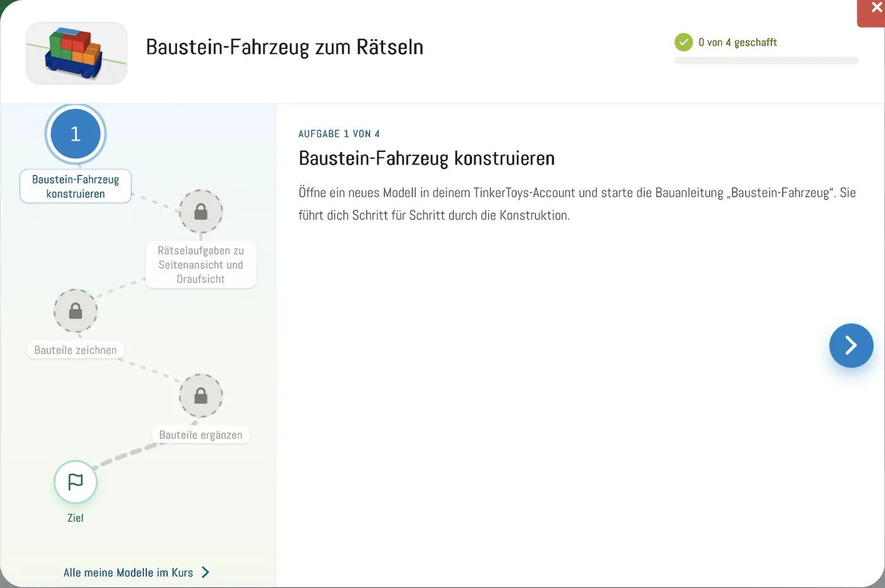Go to next page with blue arrow button
Screen dimensions: 885x588
[x=851, y=345]
